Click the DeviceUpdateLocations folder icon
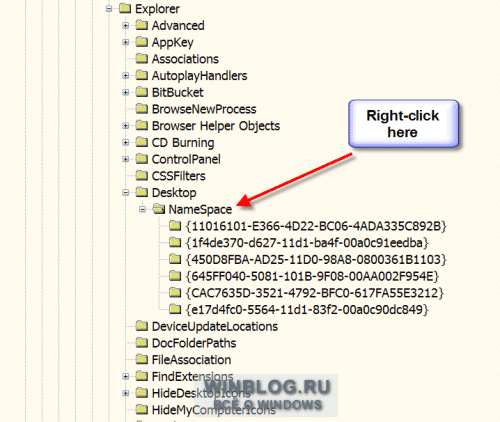 click(x=142, y=326)
